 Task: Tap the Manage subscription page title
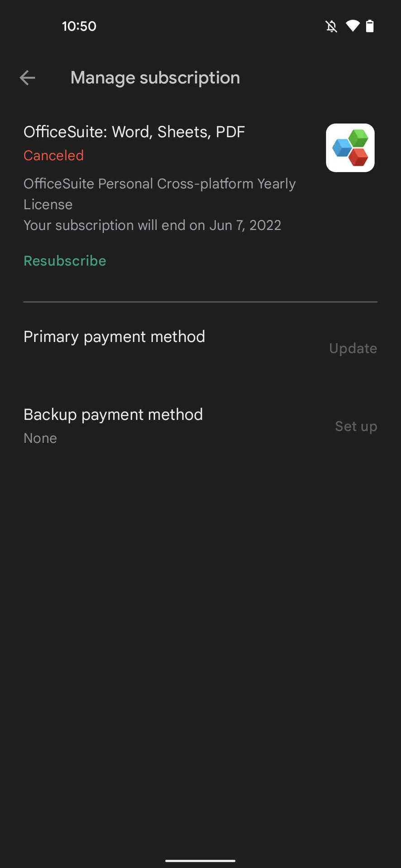(x=155, y=78)
